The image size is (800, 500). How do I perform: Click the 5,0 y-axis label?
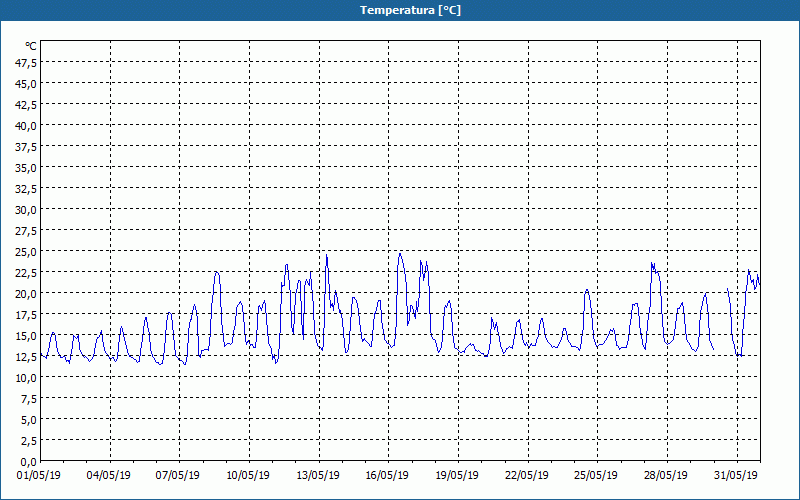tap(29, 420)
